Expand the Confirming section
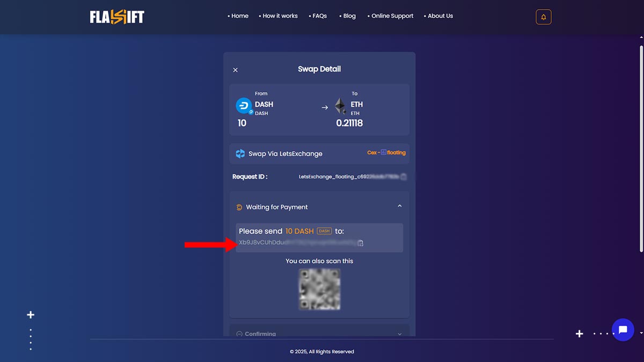The width and height of the screenshot is (644, 362). pyautogui.click(x=399, y=334)
